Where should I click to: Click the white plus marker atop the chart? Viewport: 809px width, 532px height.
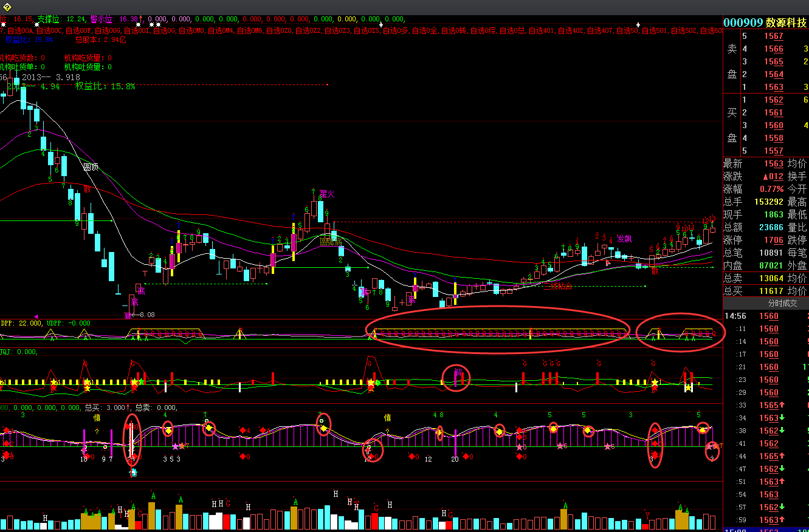pyautogui.click(x=638, y=25)
